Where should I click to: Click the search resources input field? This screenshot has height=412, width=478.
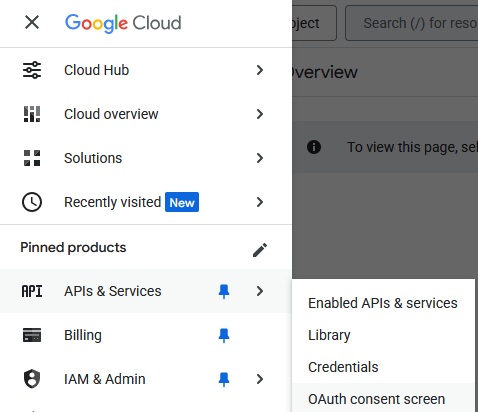point(412,23)
